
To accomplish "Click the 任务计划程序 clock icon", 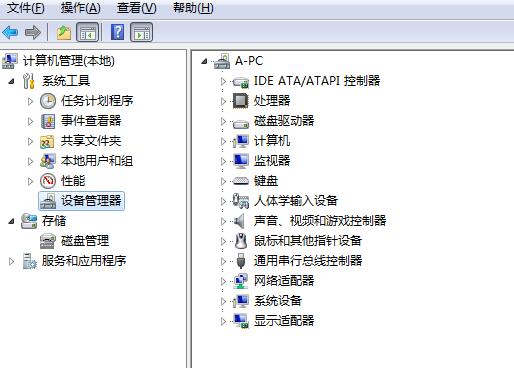I will tap(48, 101).
